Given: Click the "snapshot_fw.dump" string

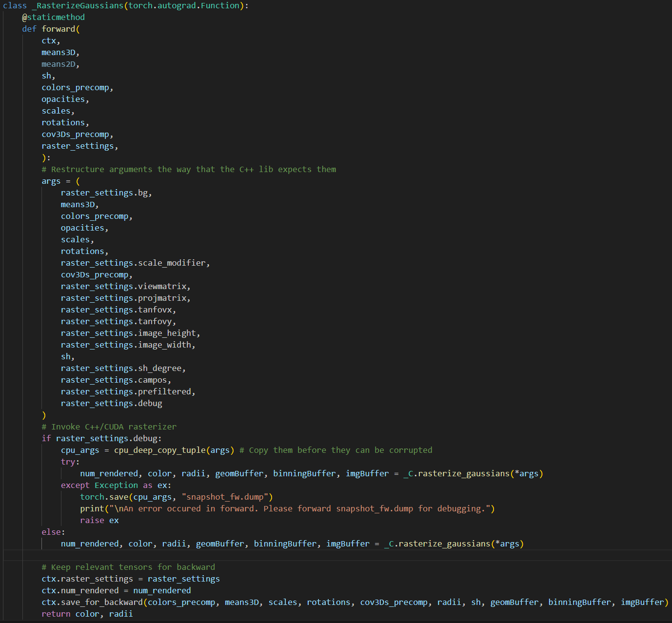Looking at the screenshot, I should click(x=225, y=497).
